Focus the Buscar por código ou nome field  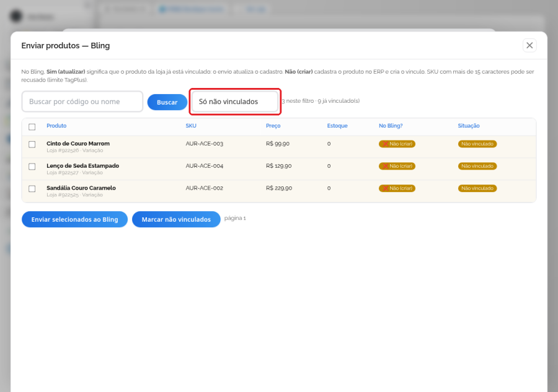click(82, 102)
